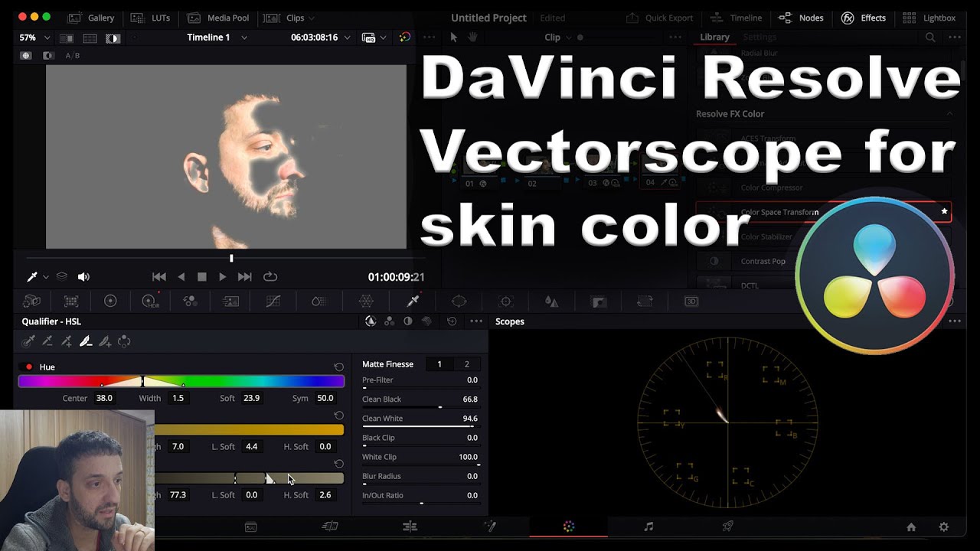Viewport: 980px width, 551px height.
Task: Open qualifier palette options three dots
Action: (x=476, y=321)
